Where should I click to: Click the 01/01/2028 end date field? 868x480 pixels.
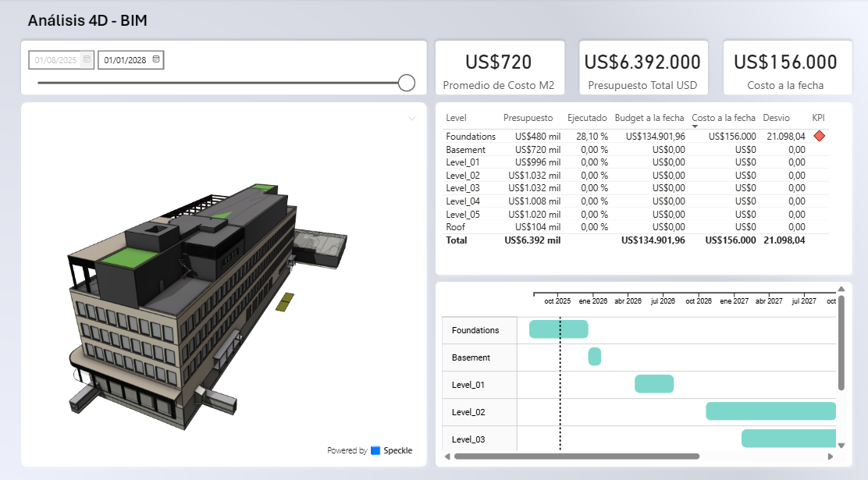[x=125, y=59]
